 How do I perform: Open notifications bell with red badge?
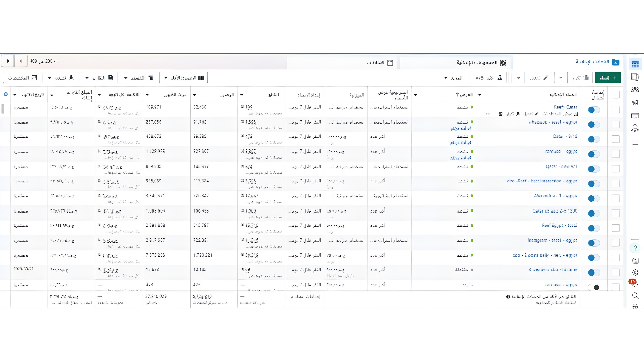(x=635, y=284)
